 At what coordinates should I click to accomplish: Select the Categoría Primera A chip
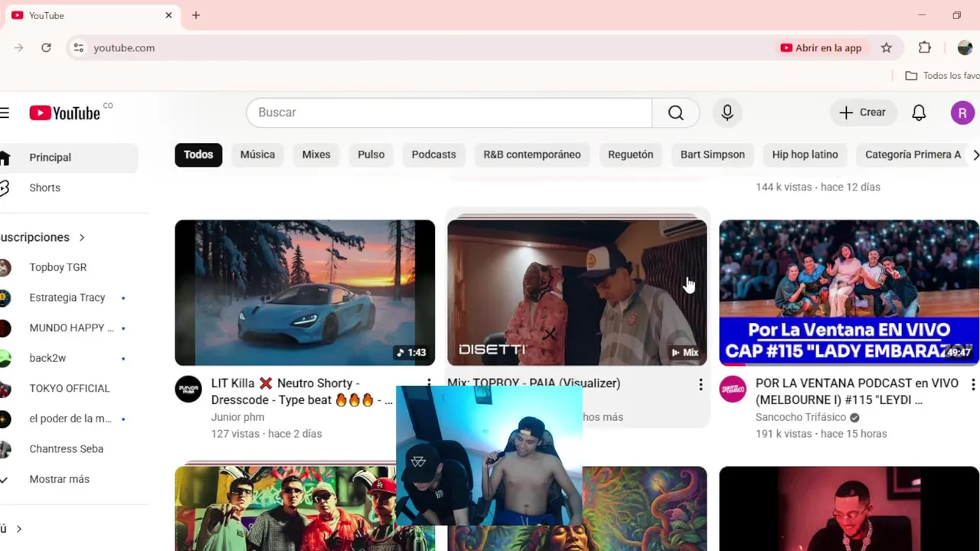(913, 155)
